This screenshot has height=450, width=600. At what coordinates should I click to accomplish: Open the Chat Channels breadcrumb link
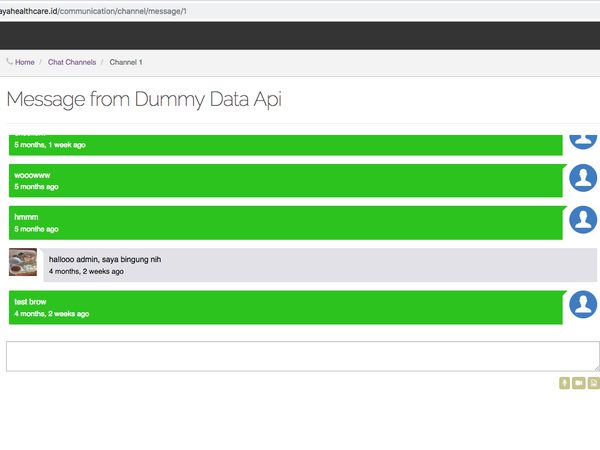click(72, 62)
